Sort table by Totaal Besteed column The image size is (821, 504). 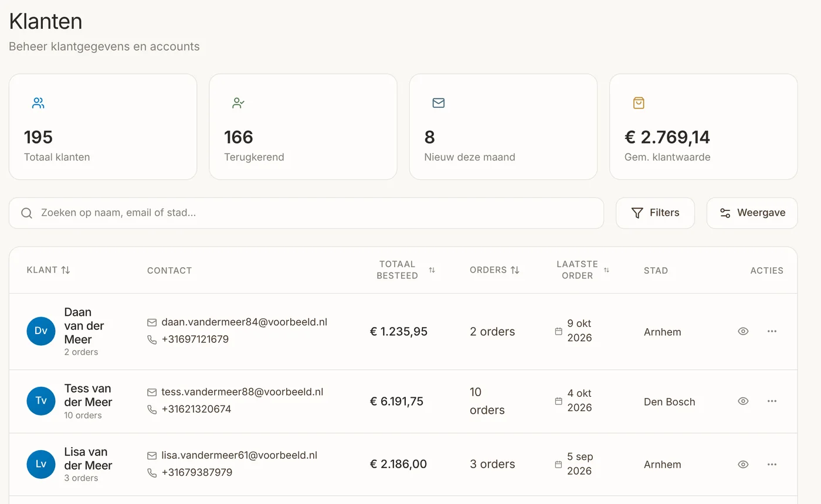pos(406,270)
